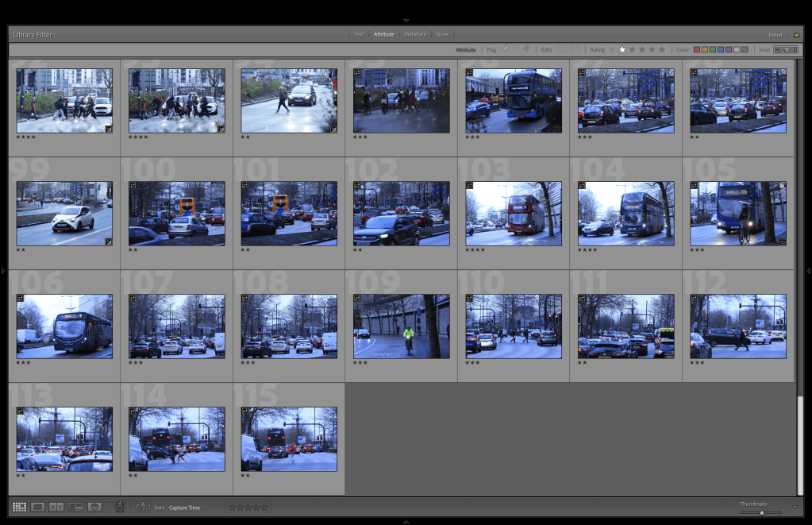Open the Rated filter preset dropdown
Screen dimensions: 812x525
click(x=774, y=35)
